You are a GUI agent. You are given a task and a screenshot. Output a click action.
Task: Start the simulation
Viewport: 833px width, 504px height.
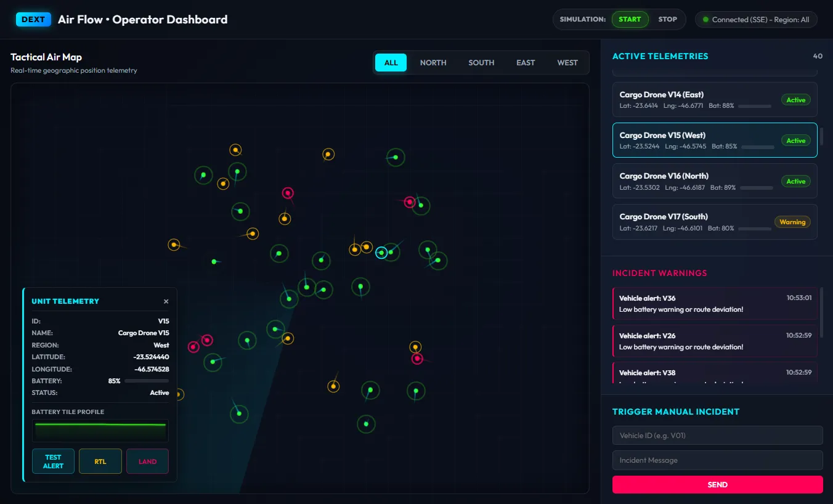click(630, 19)
